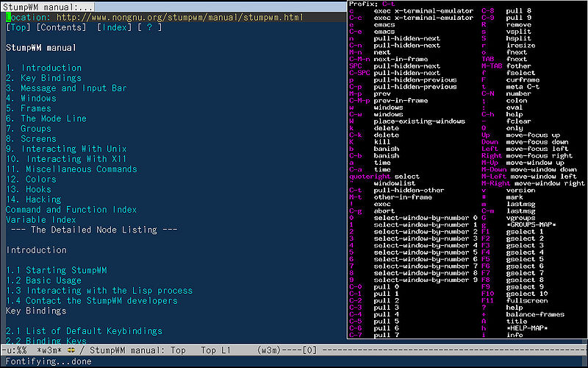
Task: Select the 'StumpWM manual:...' window tab
Action: click(47, 7)
